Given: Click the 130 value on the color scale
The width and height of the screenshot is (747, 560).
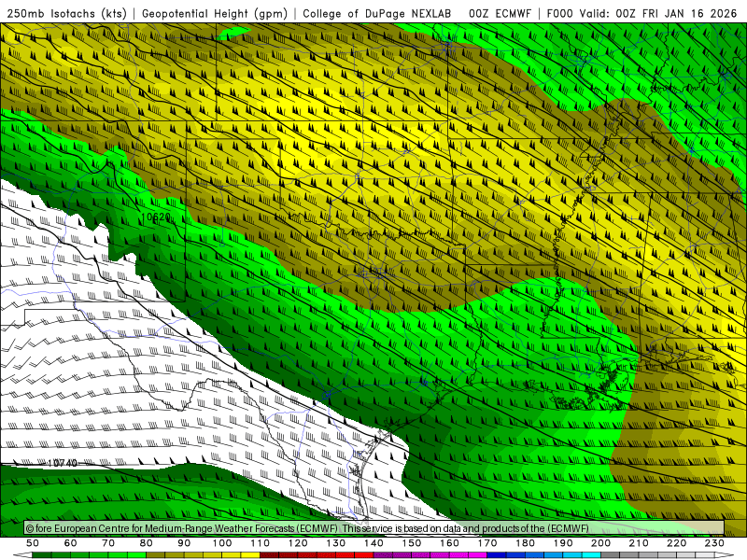Looking at the screenshot, I should [x=336, y=543].
